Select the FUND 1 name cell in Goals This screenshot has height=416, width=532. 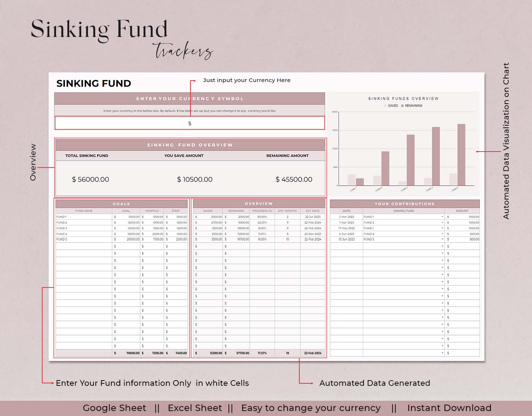[x=84, y=217]
